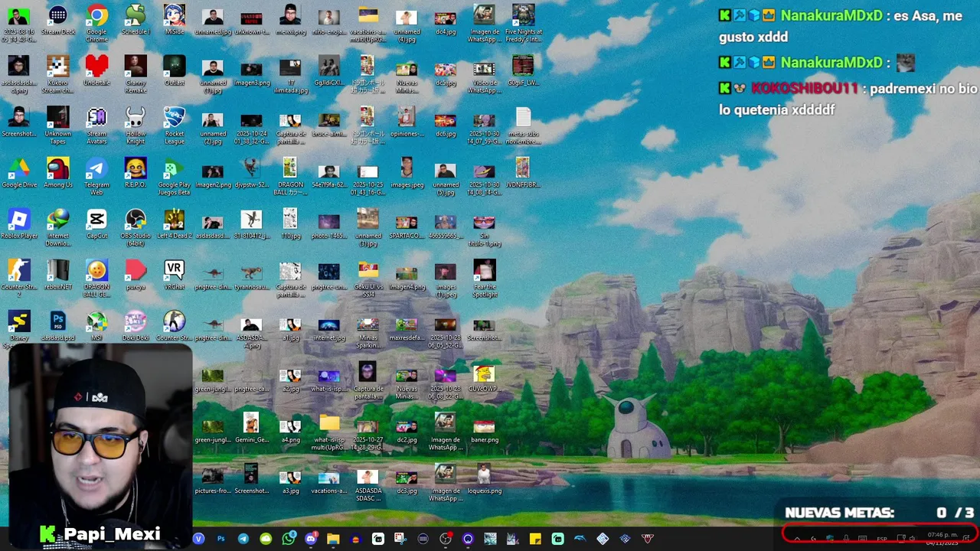Viewport: 980px width, 551px height.
Task: Switch the ESP keyboard language indicator
Action: pos(882,539)
